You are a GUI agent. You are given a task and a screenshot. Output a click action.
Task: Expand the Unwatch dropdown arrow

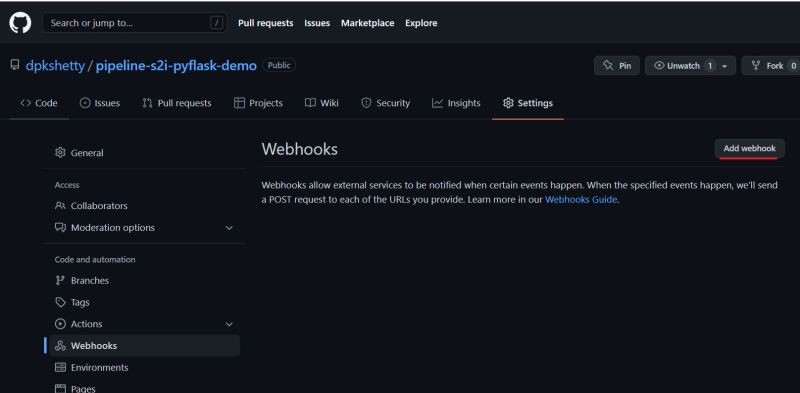[x=724, y=66]
